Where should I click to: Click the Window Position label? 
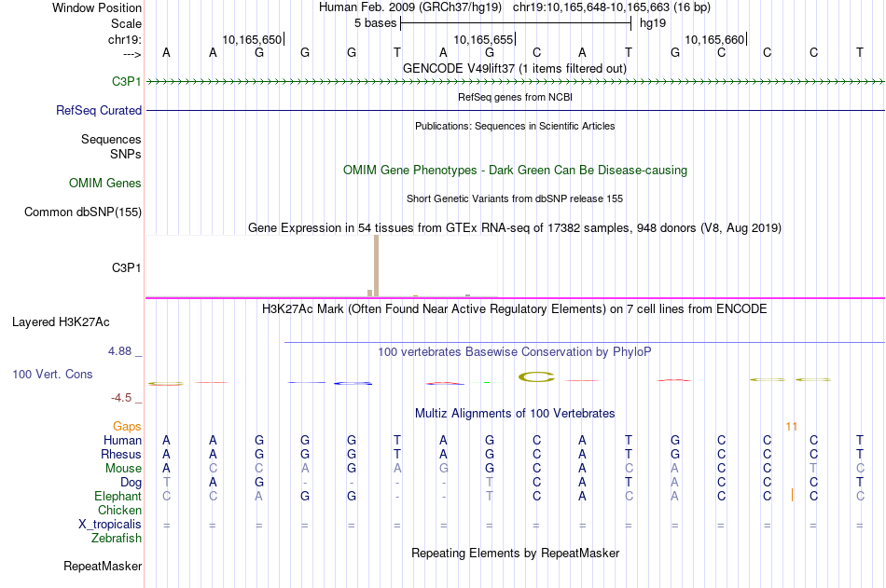[x=97, y=7]
